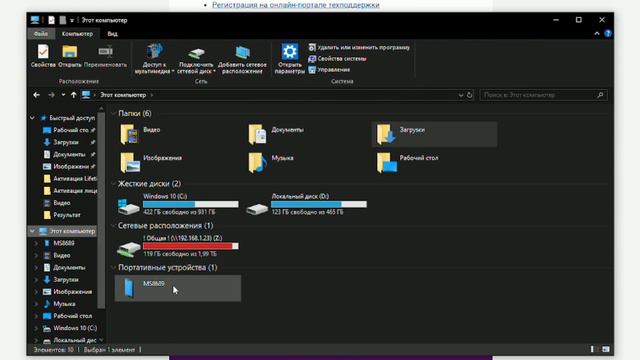Select Музыка in the navigation tree
The width and height of the screenshot is (640, 360).
[x=60, y=304]
